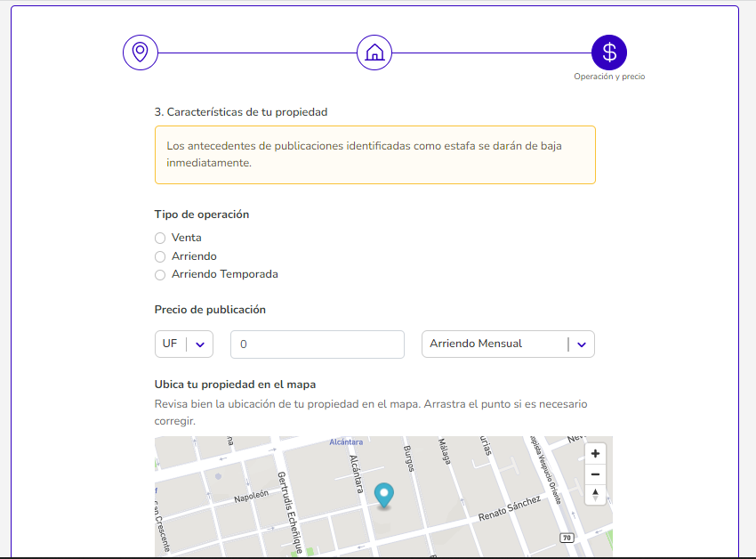Click the scam warning notice box
Image resolution: width=756 pixels, height=559 pixels.
tap(374, 155)
